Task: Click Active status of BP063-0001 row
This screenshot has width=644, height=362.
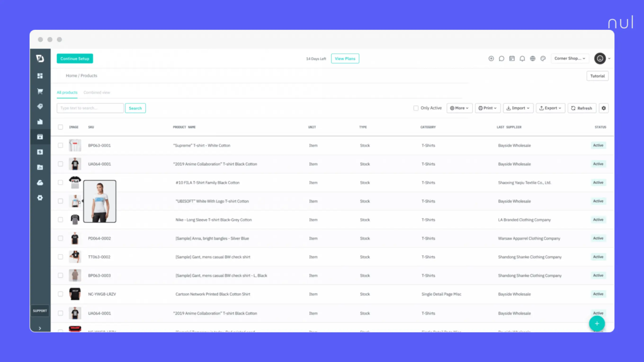Action: (x=598, y=146)
